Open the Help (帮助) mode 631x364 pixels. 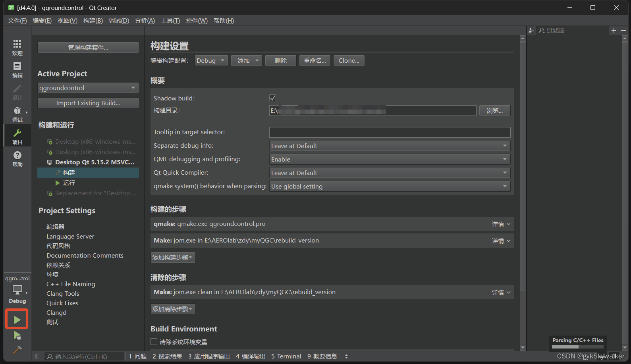(x=17, y=159)
